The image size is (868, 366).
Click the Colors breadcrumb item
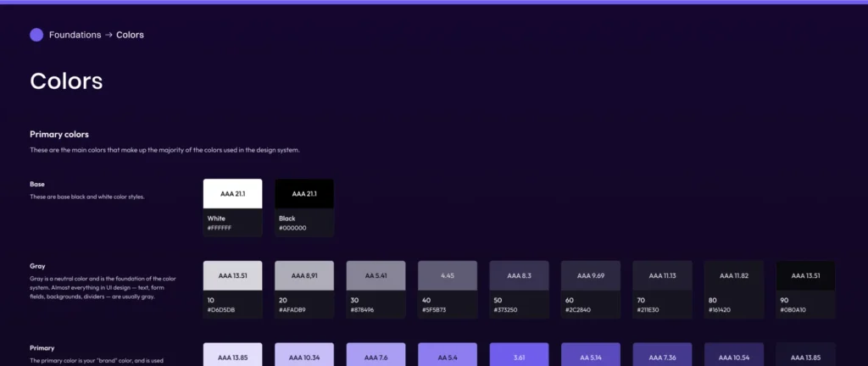tap(130, 35)
